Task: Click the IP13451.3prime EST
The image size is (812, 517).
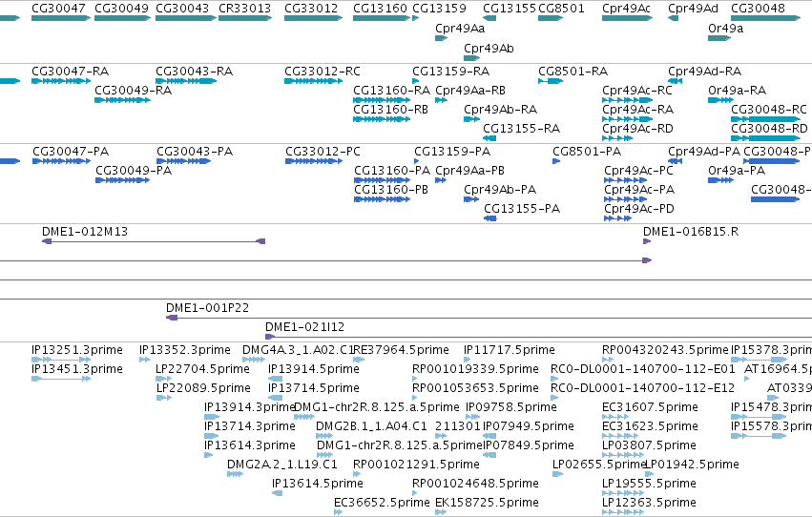Action: [61, 379]
